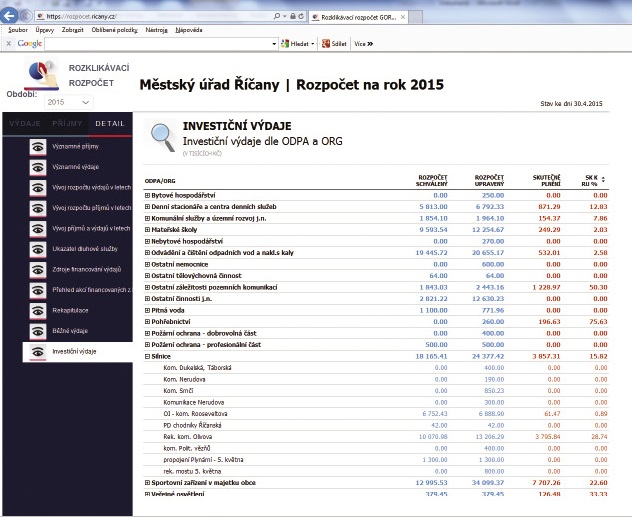The image size is (632, 517).
Task: Expand the Nebytové hospodářství row
Action: (x=147, y=241)
